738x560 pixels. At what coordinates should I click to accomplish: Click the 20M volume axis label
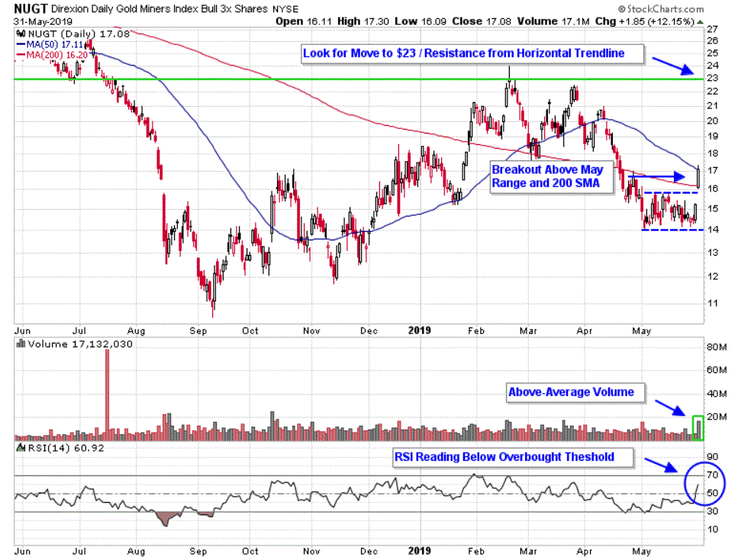pyautogui.click(x=717, y=417)
